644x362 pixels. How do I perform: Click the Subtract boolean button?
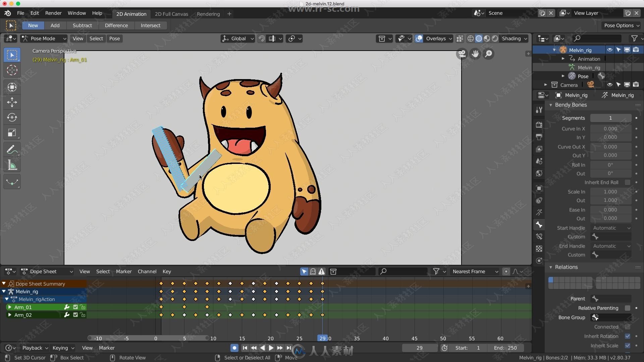click(82, 25)
